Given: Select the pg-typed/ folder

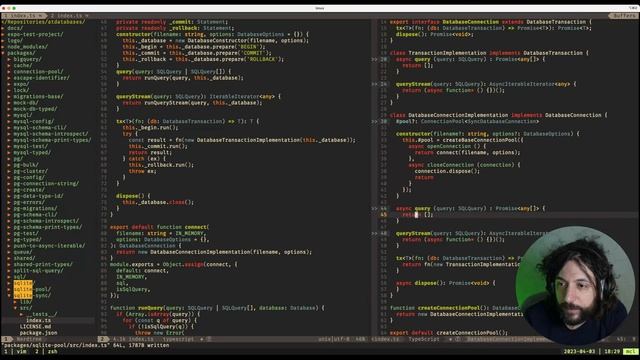Looking at the screenshot, I should coord(28,240).
